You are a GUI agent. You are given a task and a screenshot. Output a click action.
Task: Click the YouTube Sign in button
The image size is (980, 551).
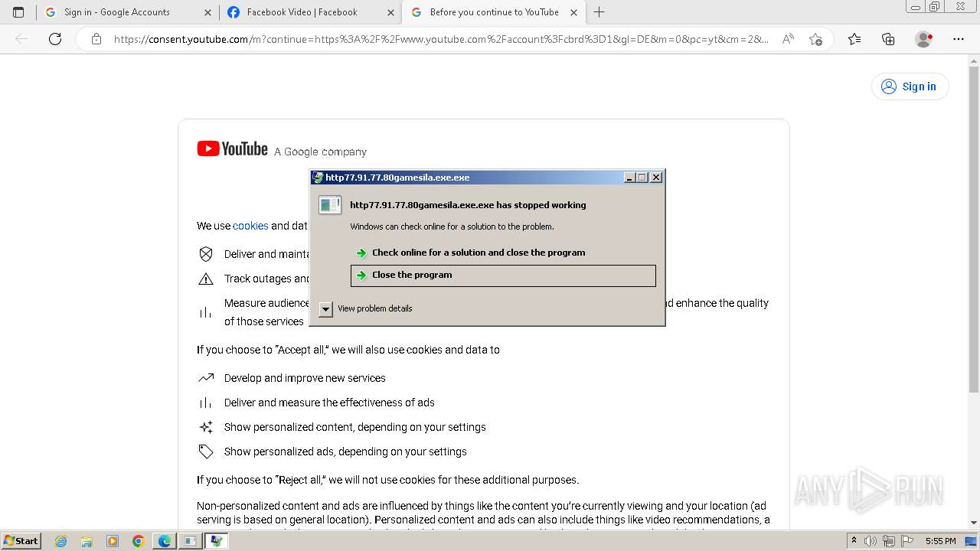(x=910, y=86)
